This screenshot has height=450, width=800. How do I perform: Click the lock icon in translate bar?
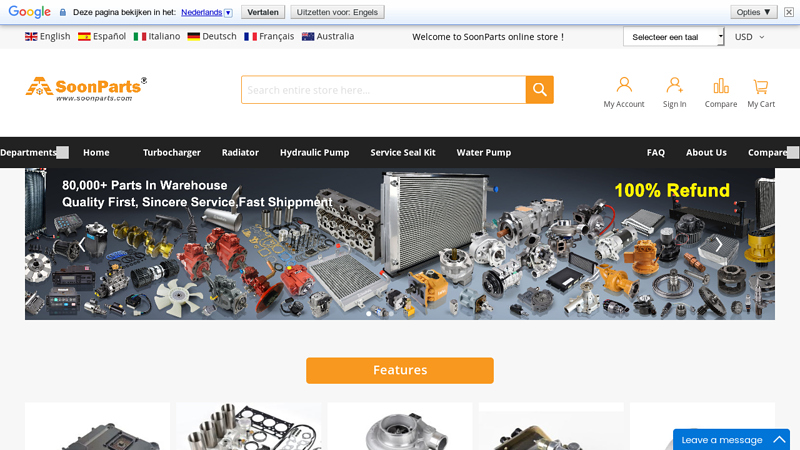pyautogui.click(x=63, y=12)
